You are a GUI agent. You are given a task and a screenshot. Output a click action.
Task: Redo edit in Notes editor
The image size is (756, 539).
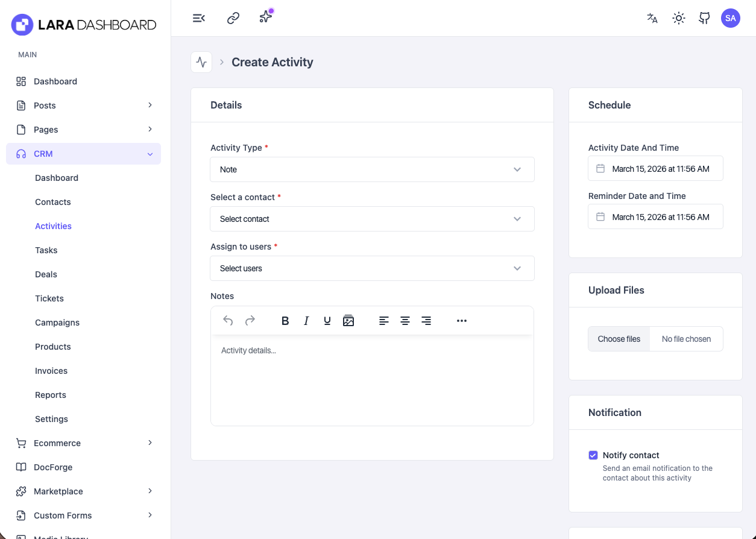click(250, 321)
